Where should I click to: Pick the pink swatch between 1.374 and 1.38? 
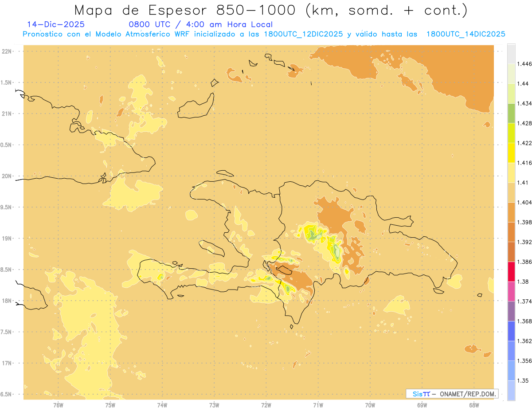[x=511, y=291]
